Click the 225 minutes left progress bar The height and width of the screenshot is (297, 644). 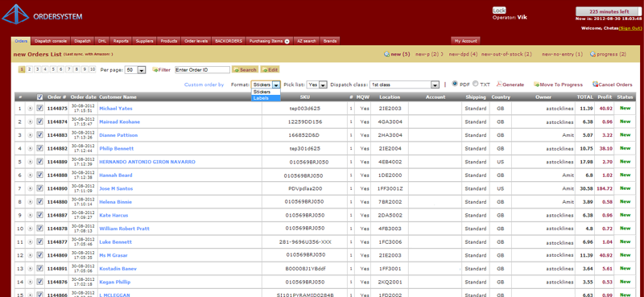[x=609, y=11]
